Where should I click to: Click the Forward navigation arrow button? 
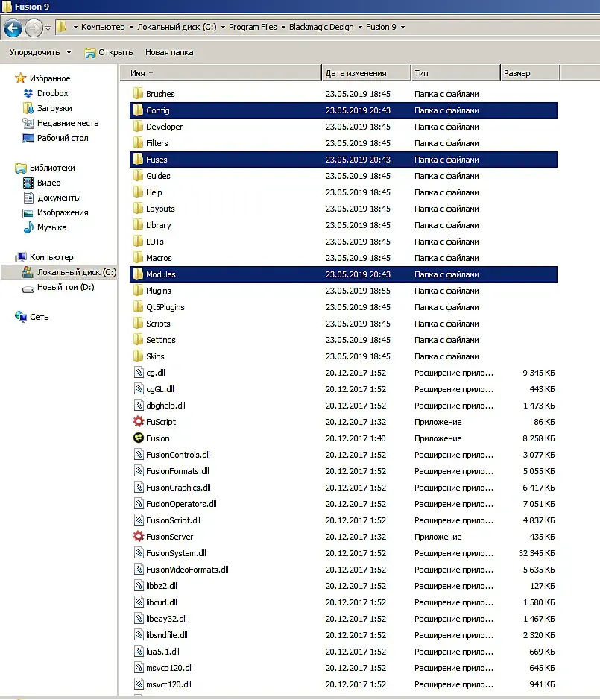(34, 28)
